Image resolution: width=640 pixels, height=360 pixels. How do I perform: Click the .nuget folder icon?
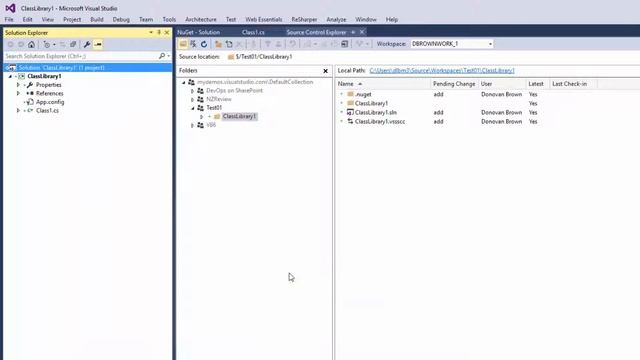pyautogui.click(x=350, y=94)
